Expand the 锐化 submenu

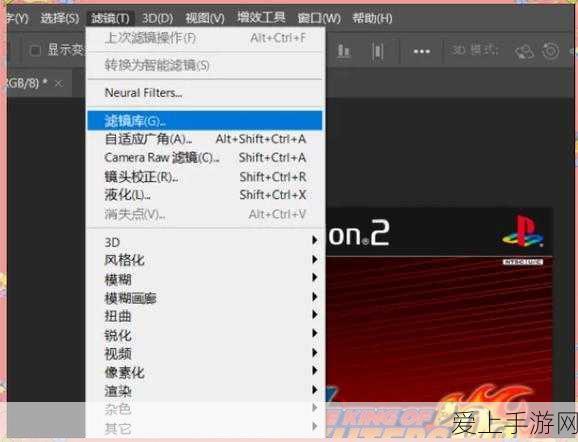pyautogui.click(x=205, y=335)
